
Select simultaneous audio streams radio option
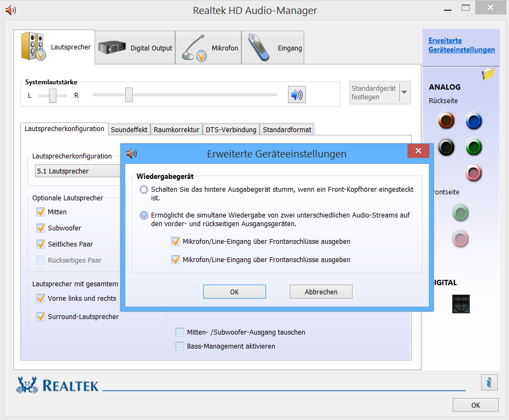144,215
